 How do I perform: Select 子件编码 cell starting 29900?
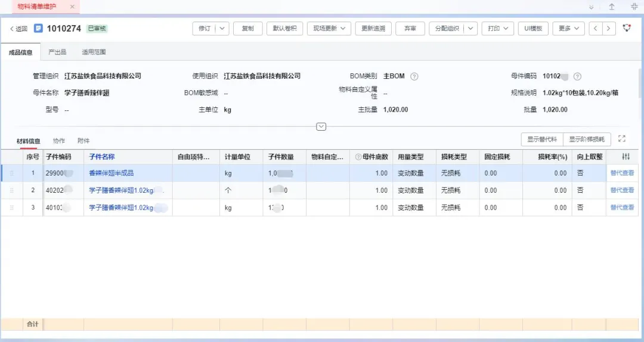[63, 173]
